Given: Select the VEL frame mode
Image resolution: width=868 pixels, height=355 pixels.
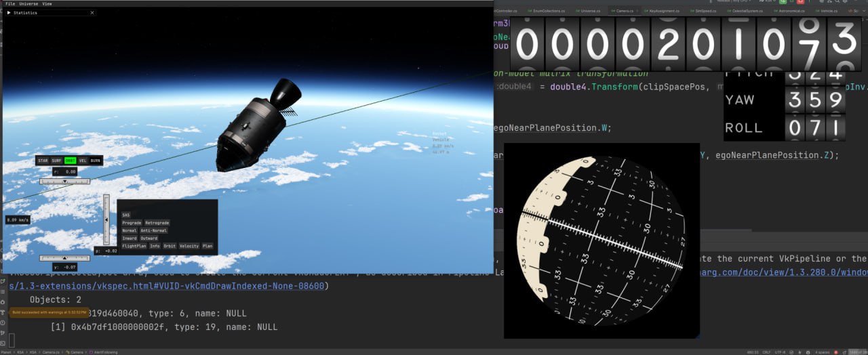Looking at the screenshot, I should [x=83, y=161].
